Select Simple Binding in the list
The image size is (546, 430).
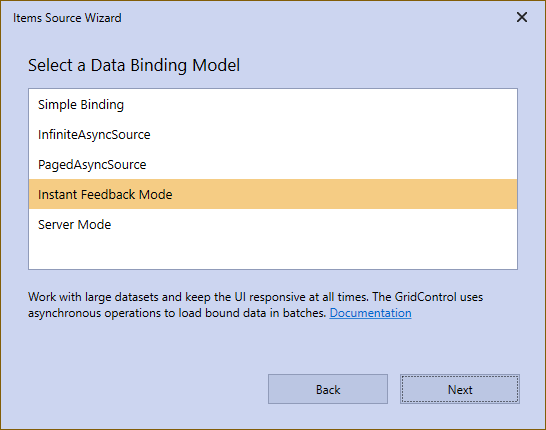tap(273, 104)
